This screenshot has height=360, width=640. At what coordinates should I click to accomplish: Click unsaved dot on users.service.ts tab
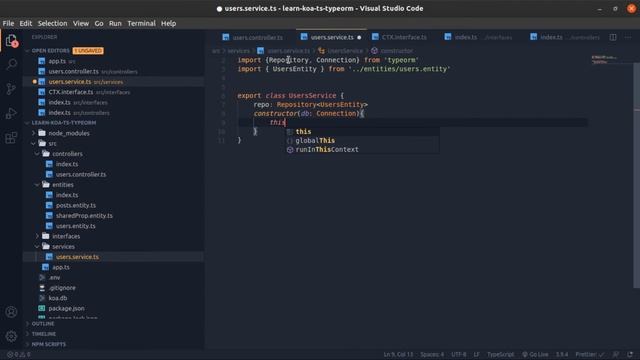359,38
